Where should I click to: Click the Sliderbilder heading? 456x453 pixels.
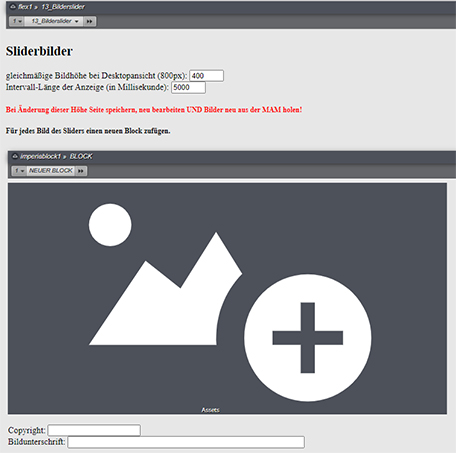(39, 51)
